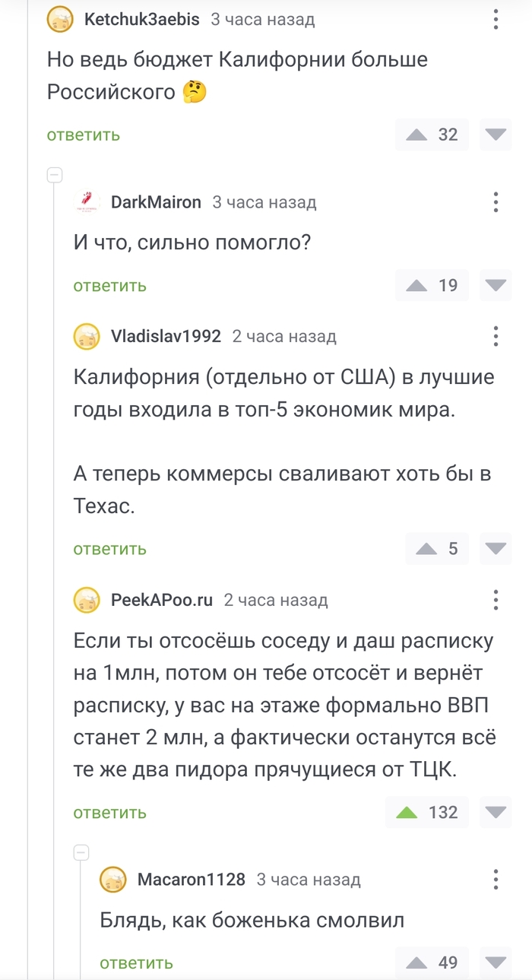Screen dimensions: 532x980
Task: Open the options menu for Ketchuk3aebis comment
Action: 495,20
